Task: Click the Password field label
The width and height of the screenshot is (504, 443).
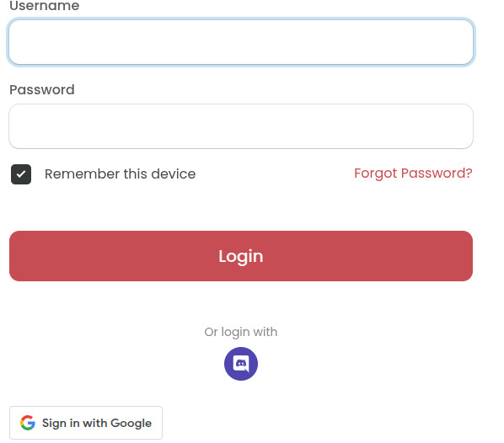Action: point(42,89)
